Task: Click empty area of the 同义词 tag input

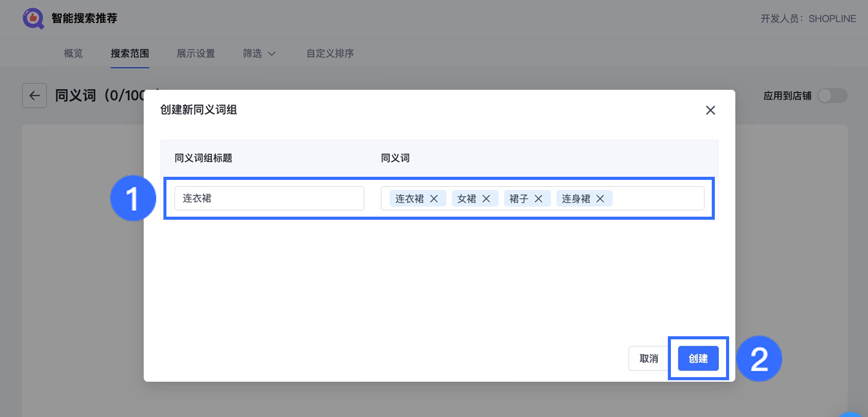Action: 658,198
